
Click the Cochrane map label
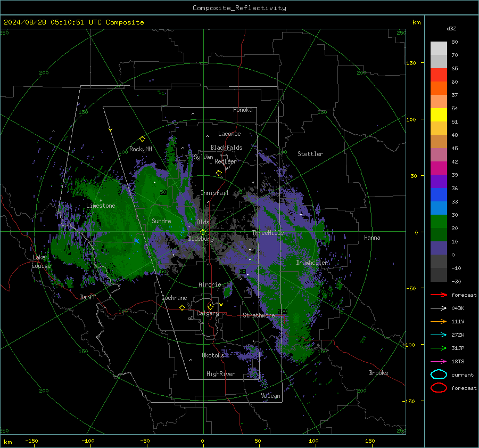[x=174, y=298]
